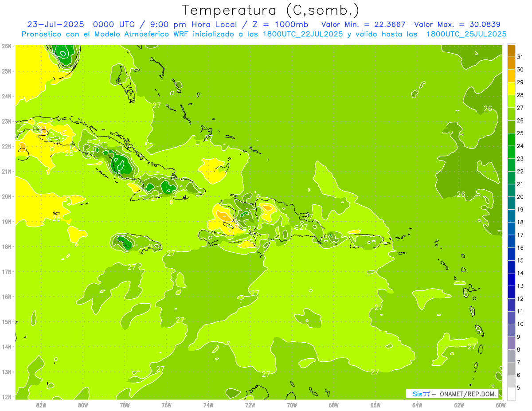Click the "20" label on the color scale

pyautogui.click(x=520, y=197)
